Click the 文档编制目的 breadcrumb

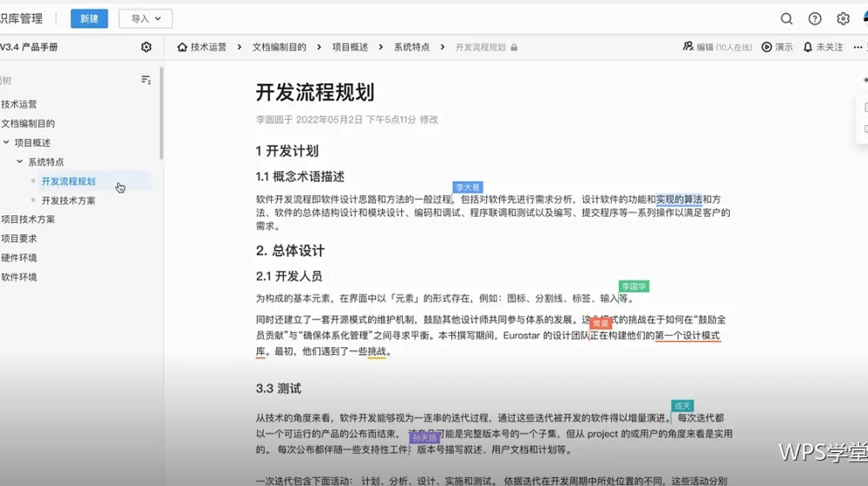279,47
